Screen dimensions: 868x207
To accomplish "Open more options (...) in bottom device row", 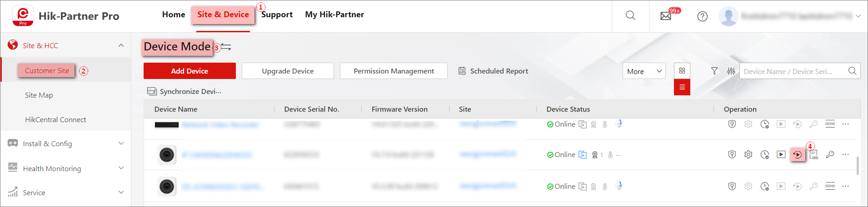I will click(845, 186).
